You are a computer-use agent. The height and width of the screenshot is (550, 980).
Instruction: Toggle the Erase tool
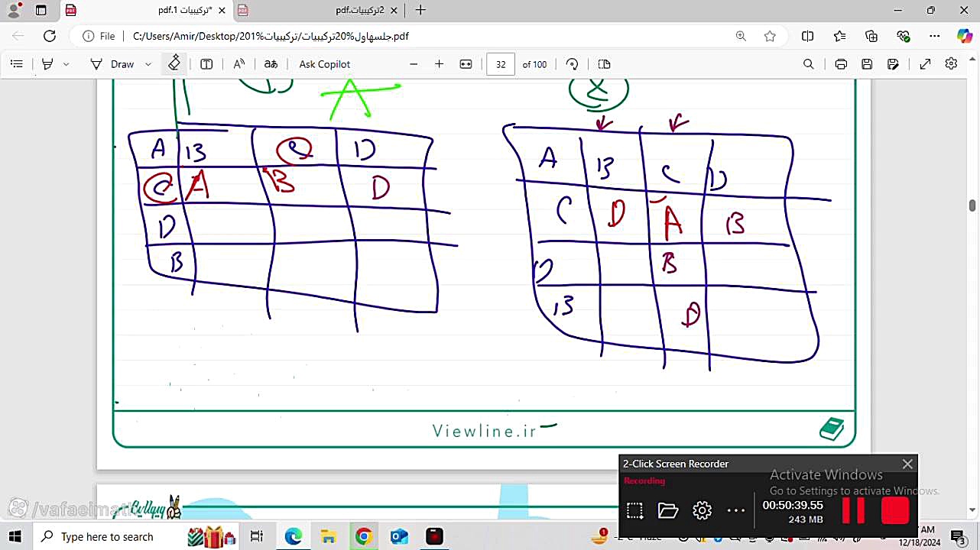174,63
